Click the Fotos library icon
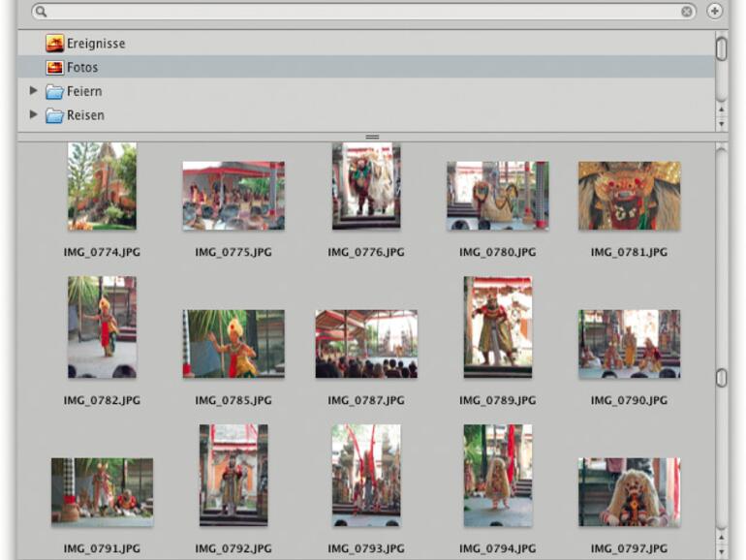The image size is (746, 560). 54,68
